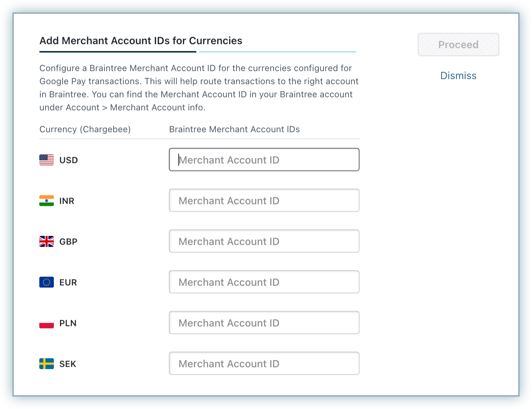Dismiss the merchant account dialog
The image size is (532, 409).
coord(458,76)
